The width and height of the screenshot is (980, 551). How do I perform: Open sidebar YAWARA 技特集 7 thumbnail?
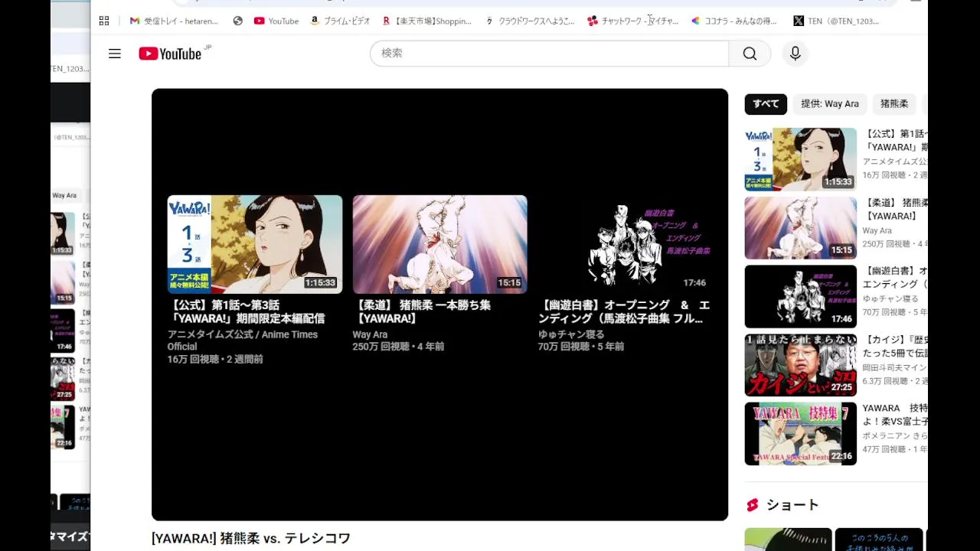click(800, 434)
